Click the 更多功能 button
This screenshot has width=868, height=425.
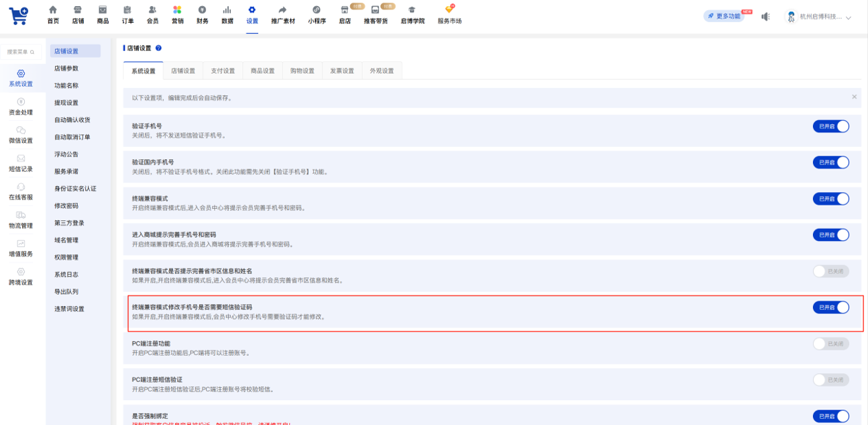724,16
